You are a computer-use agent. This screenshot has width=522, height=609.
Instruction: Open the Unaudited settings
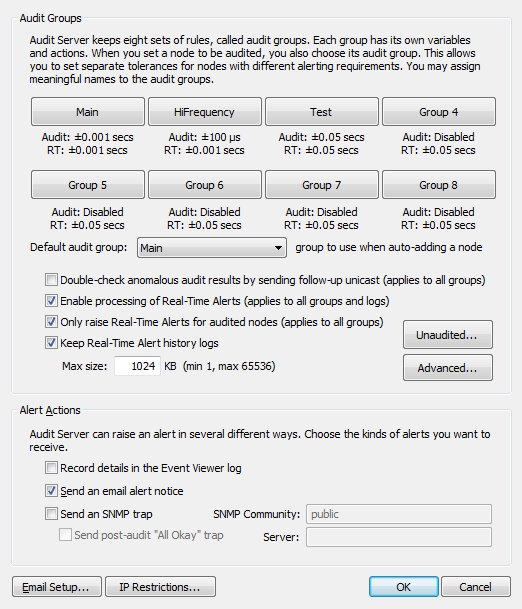(447, 335)
